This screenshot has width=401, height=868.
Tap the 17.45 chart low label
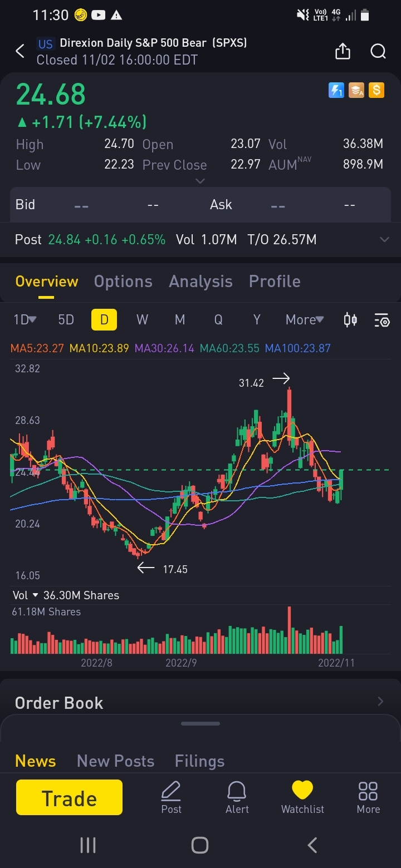(x=175, y=569)
